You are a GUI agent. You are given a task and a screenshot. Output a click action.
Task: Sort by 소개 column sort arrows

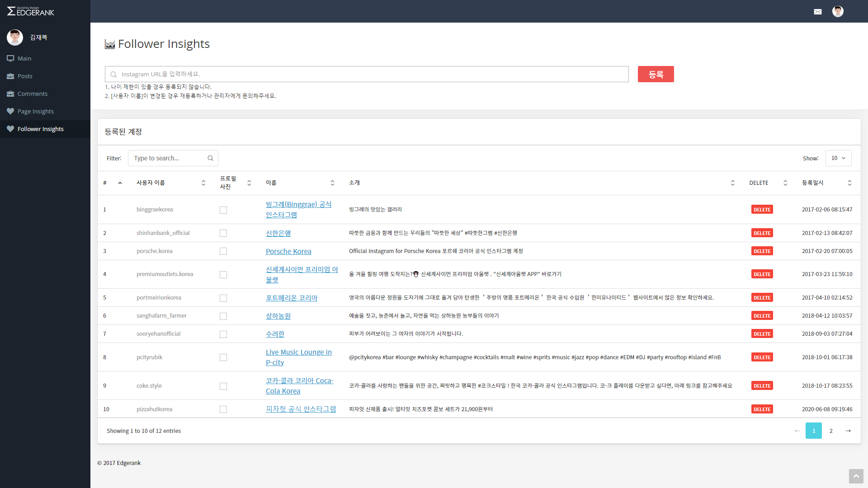coord(732,183)
